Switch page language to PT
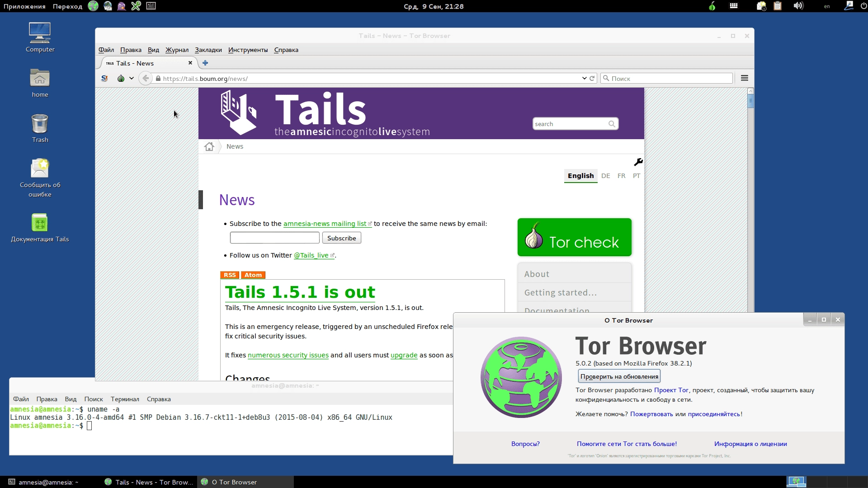 click(x=637, y=176)
